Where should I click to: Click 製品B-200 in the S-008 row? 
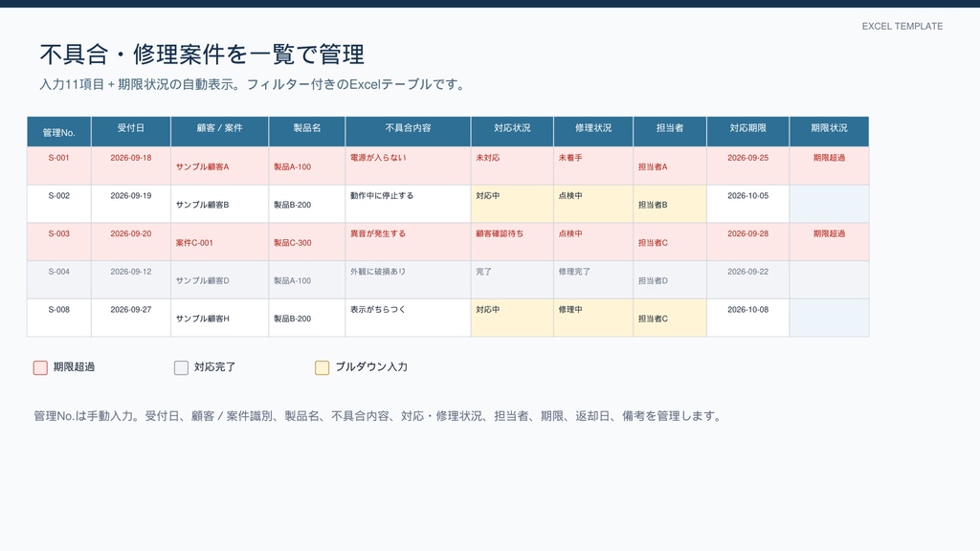[x=307, y=319]
